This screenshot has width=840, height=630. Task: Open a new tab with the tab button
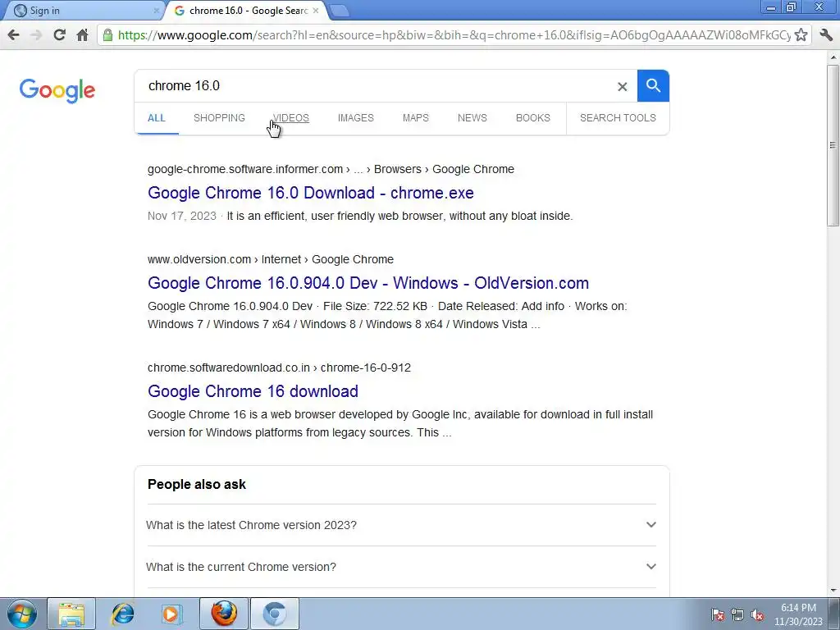339,11
